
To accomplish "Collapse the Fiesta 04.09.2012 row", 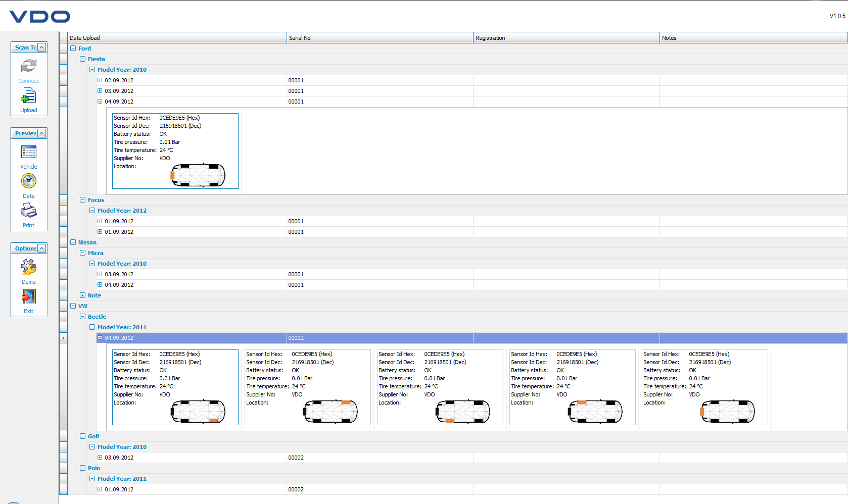I will point(100,102).
